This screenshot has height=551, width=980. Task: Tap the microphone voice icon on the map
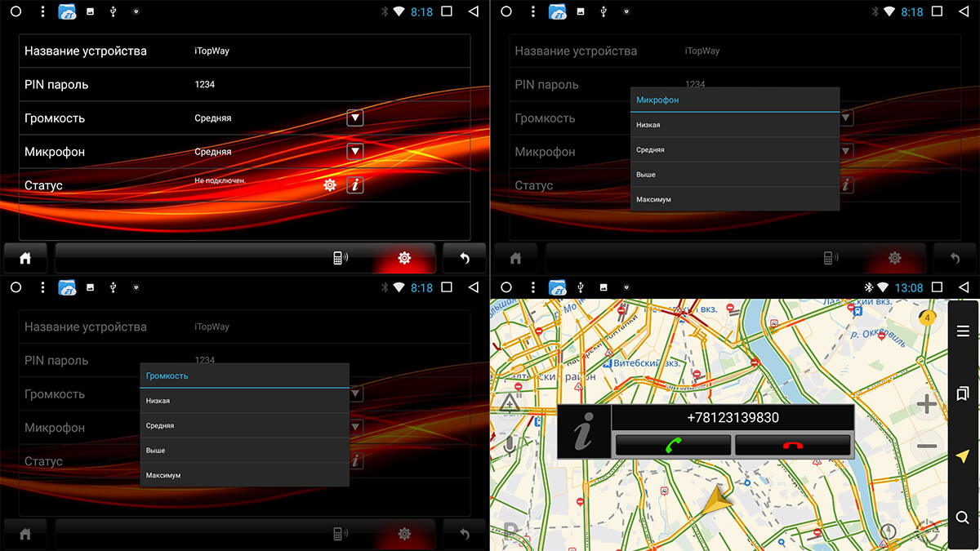(510, 445)
